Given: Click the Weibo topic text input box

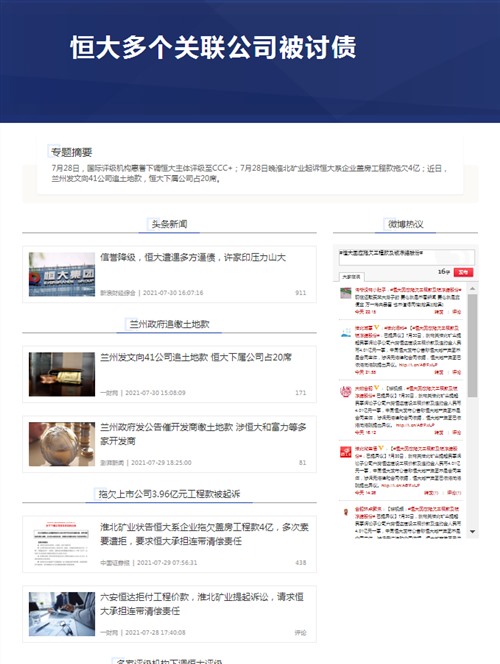Looking at the screenshot, I should (406, 257).
